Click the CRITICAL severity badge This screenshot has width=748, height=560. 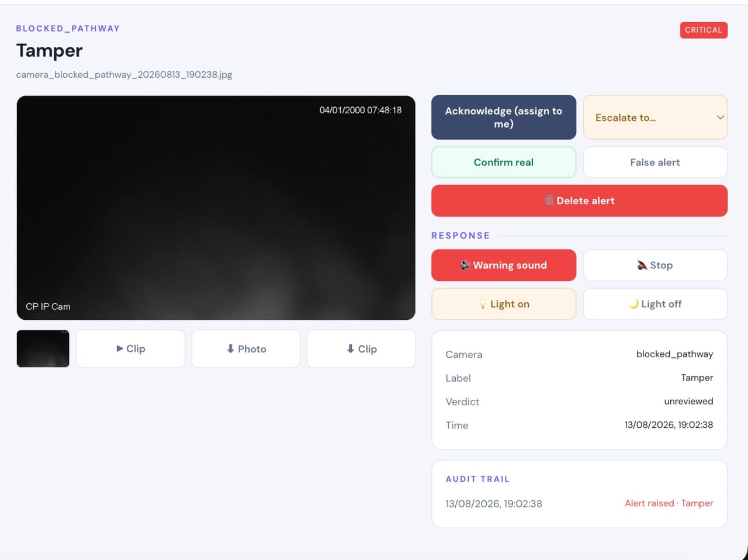click(x=704, y=30)
